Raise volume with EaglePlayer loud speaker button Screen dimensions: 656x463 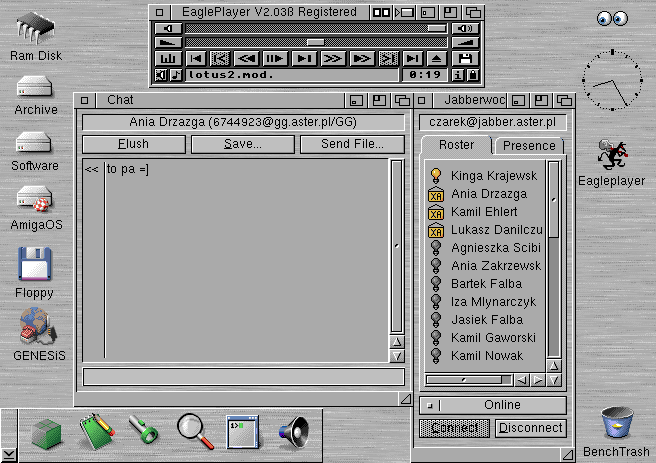coord(465,28)
